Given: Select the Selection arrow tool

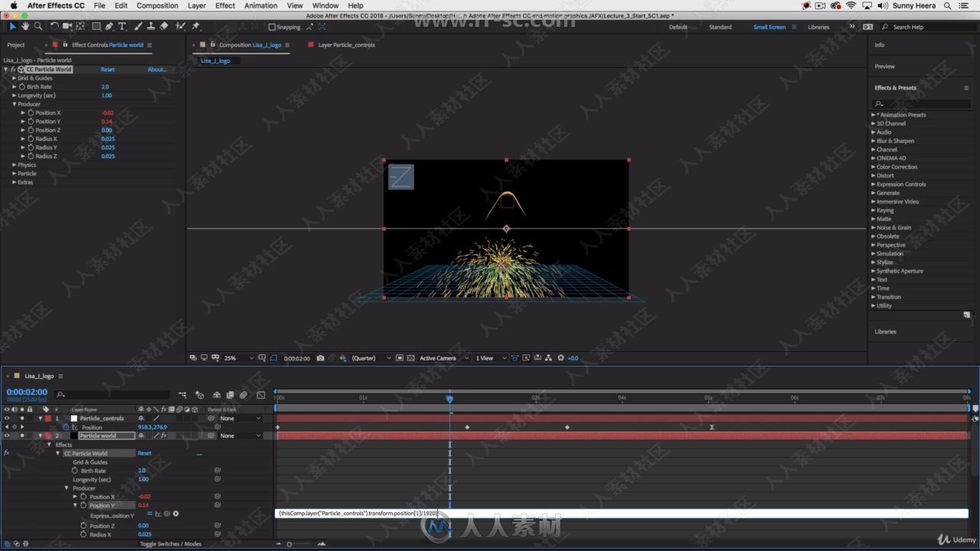Looking at the screenshot, I should pyautogui.click(x=12, y=26).
